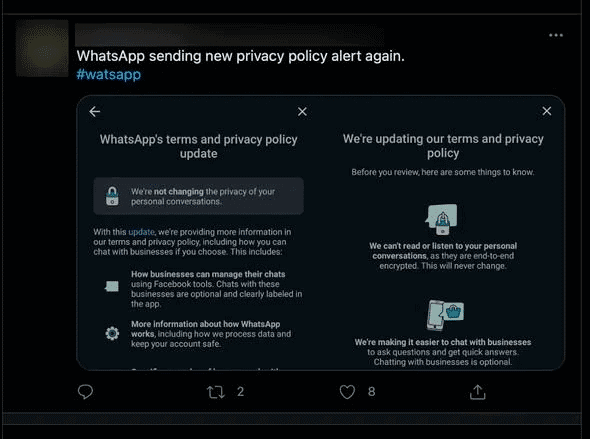
Task: Click the retweet count 2
Action: [x=240, y=392]
